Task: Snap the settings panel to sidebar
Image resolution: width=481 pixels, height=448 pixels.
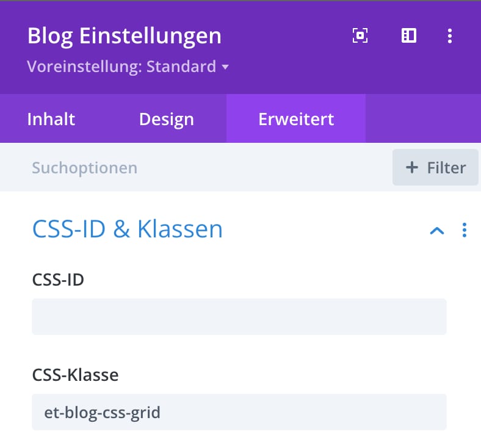Action: (x=409, y=35)
